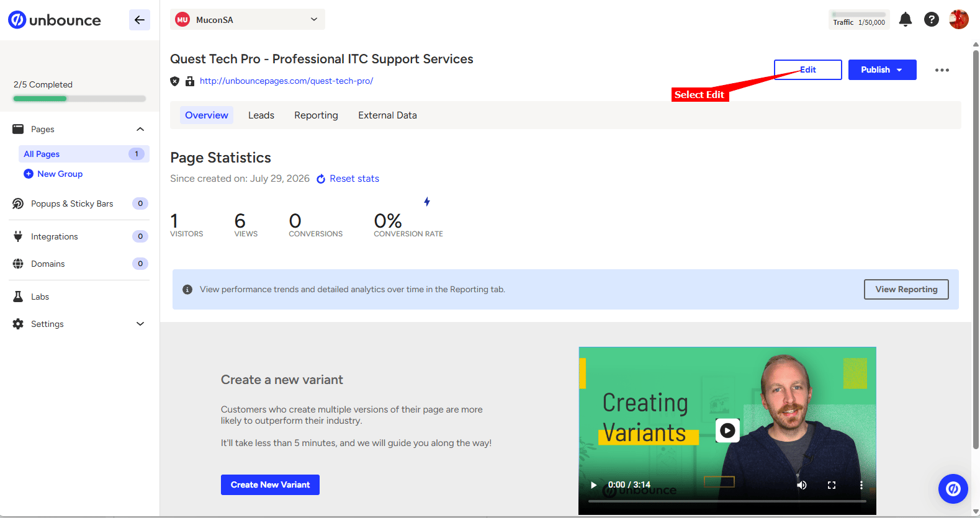Open the notifications bell
The height and width of the screenshot is (518, 980).
coord(906,19)
